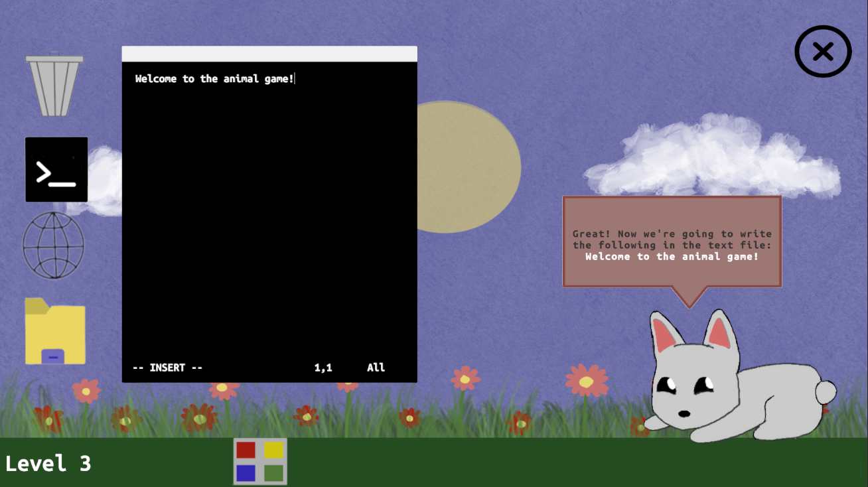Launch the terminal prompt icon in the sidebar
The width and height of the screenshot is (868, 487).
pos(56,169)
